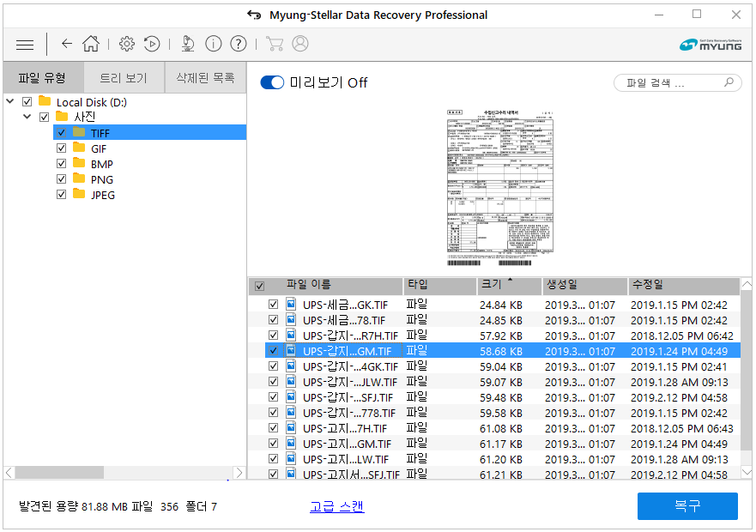Click the tree panel horizontal scrollbar thumb
Screen dimensions: 756x532
pyautogui.click(x=59, y=472)
